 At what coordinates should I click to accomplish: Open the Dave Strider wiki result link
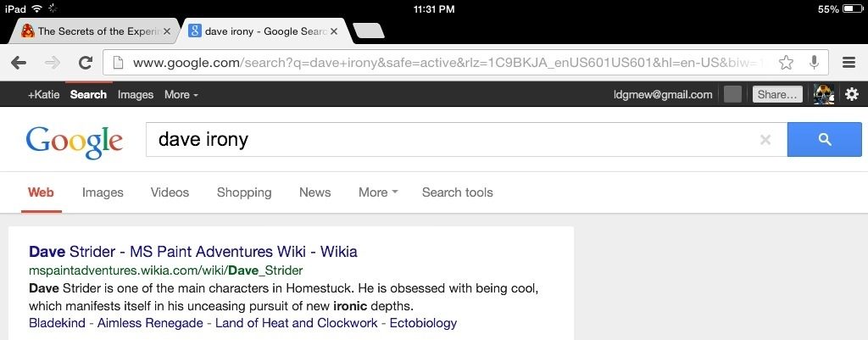[x=192, y=252]
